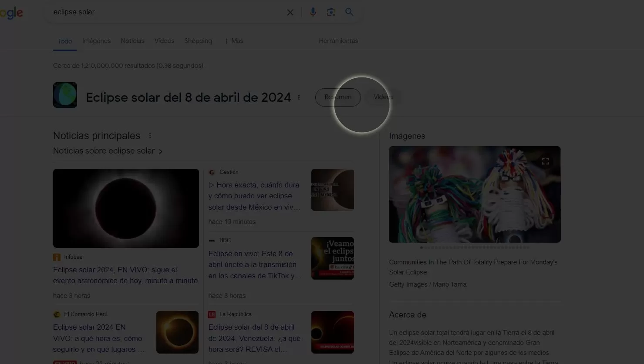Click the Imágenes panel heading
Screen dimensions: 644x364
[x=407, y=136]
